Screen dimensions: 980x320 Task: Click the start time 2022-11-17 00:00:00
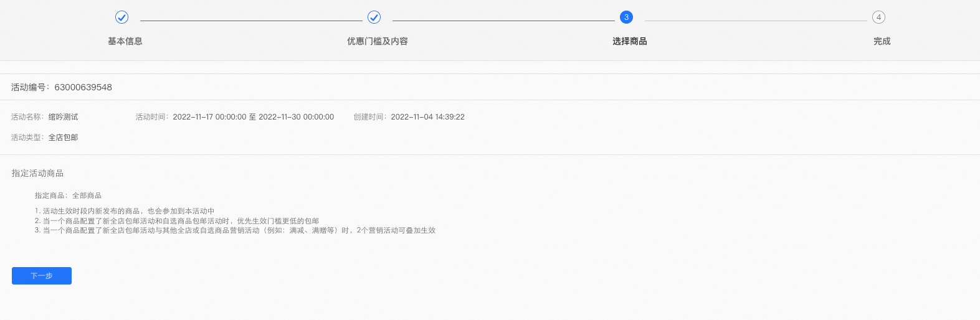(x=210, y=117)
